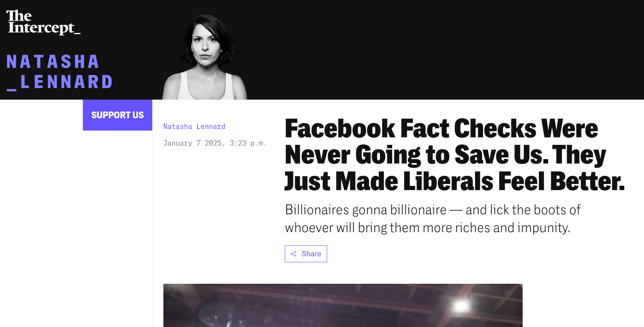This screenshot has height=327, width=644.
Task: Open Natasha Lennard byline link
Action: coord(194,127)
